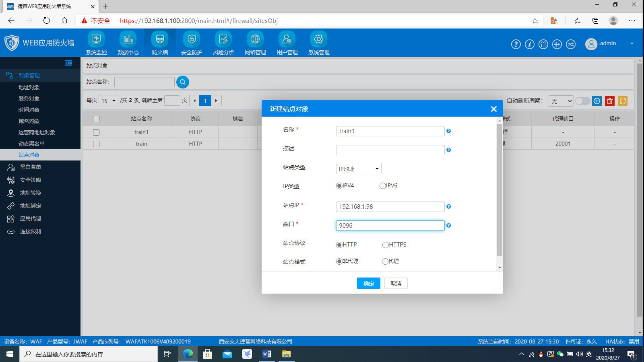Click the 确定 confirm button
This screenshot has height=362, width=644.
point(369,283)
